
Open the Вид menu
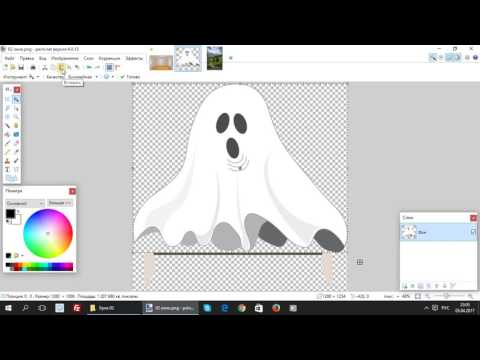tap(43, 58)
